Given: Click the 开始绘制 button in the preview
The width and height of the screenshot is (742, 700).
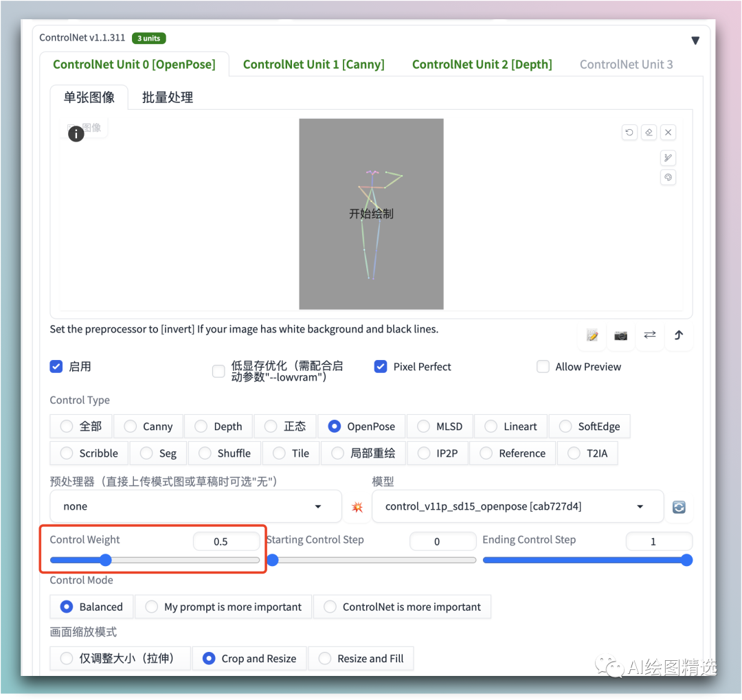Looking at the screenshot, I should (372, 214).
